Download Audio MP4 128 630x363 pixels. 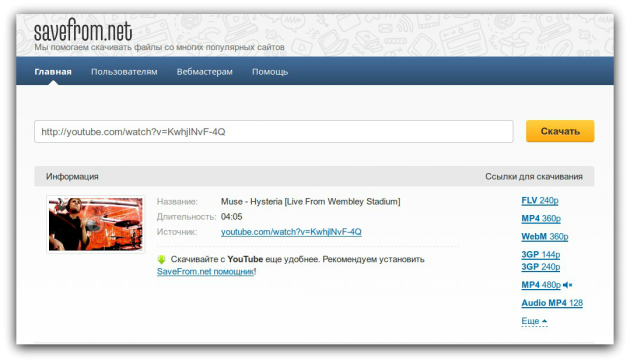point(552,303)
